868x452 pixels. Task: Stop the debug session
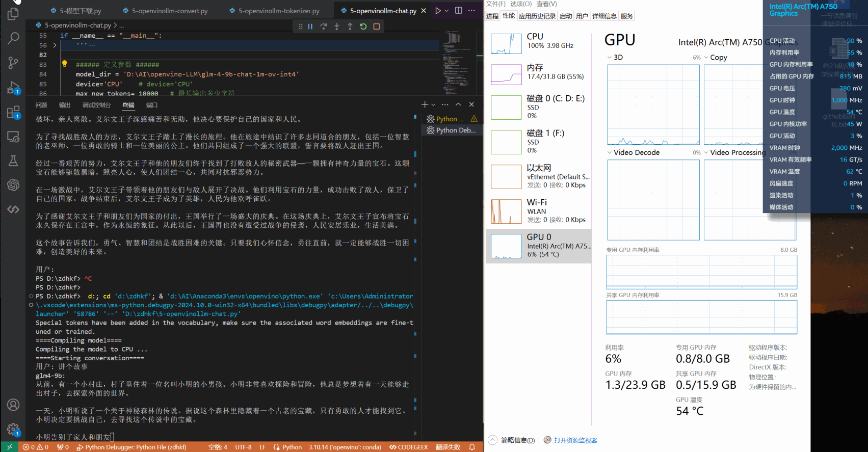(377, 26)
